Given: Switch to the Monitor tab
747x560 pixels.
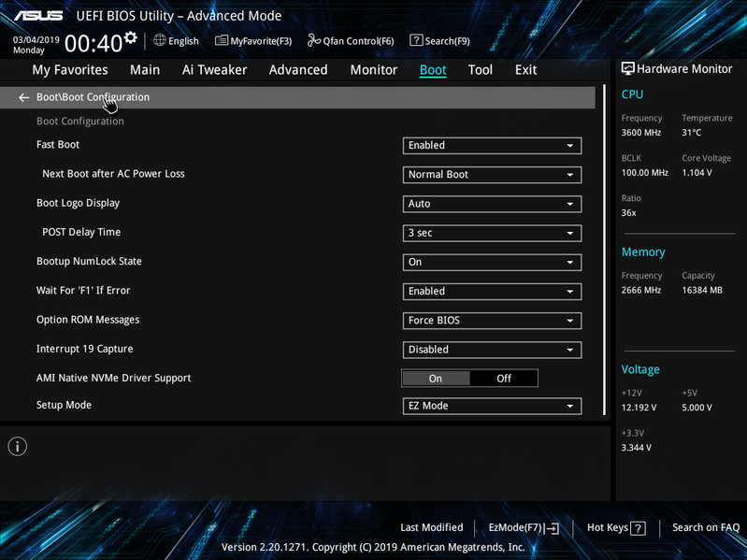Looking at the screenshot, I should [x=374, y=70].
